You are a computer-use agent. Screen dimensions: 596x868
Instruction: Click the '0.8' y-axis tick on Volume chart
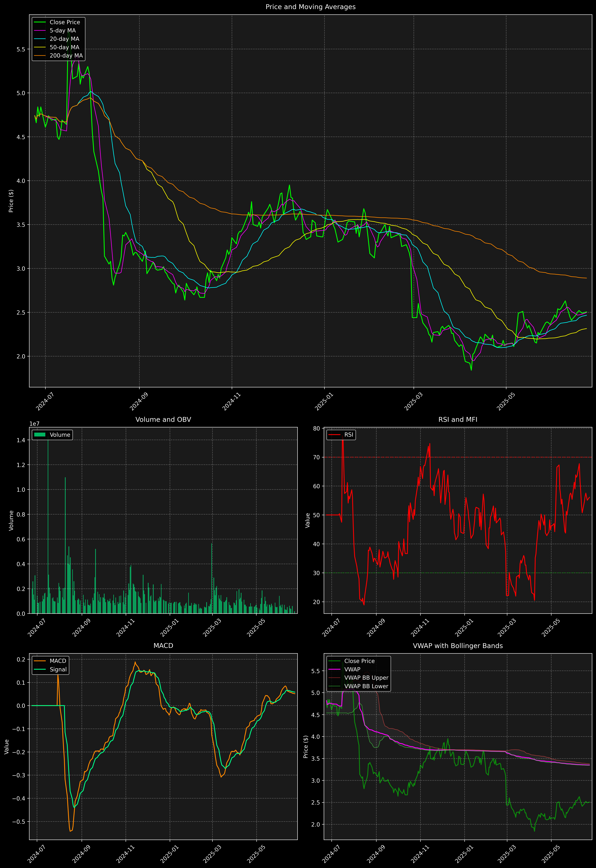21,514
